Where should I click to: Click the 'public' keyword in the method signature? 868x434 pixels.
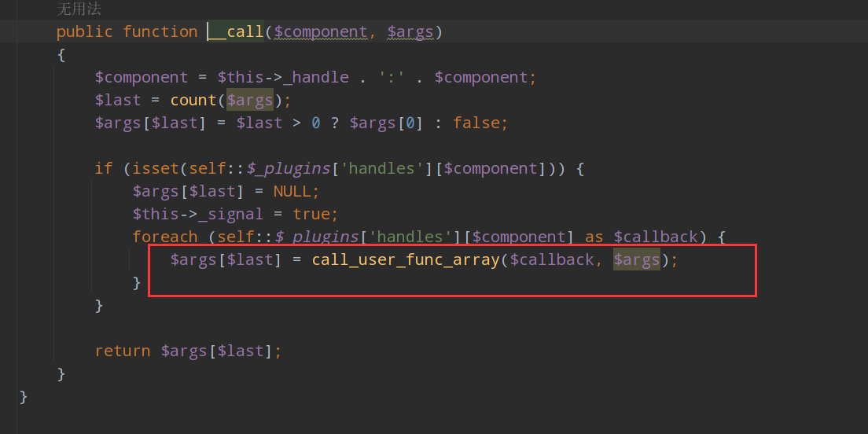click(84, 31)
